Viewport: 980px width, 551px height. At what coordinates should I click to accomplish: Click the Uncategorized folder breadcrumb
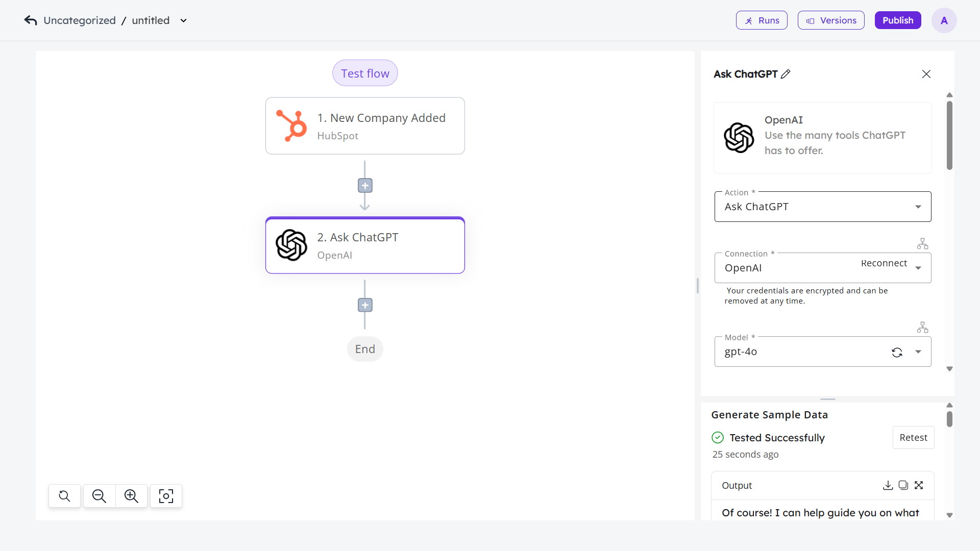click(80, 20)
